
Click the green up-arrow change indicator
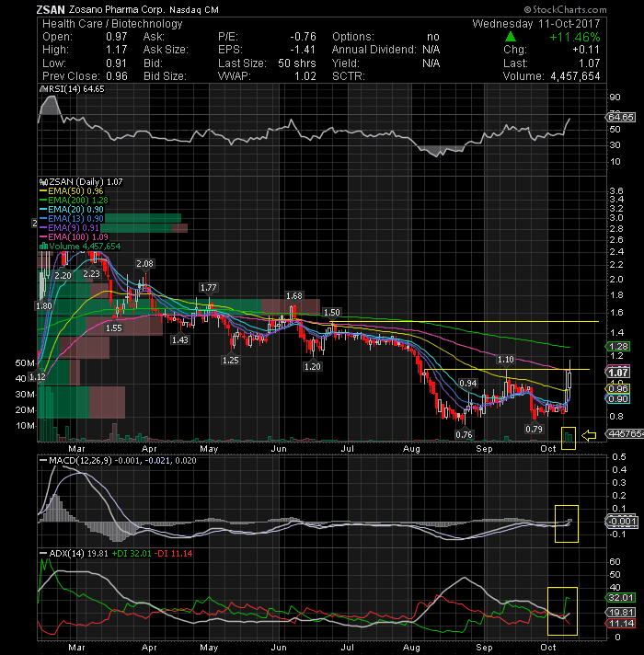pos(511,37)
